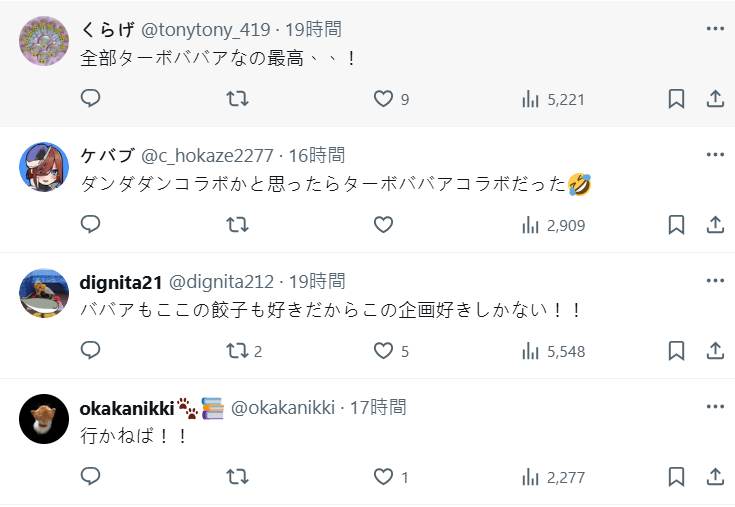Reply to okakanikki's tweet
This screenshot has height=507, width=735.
click(91, 477)
